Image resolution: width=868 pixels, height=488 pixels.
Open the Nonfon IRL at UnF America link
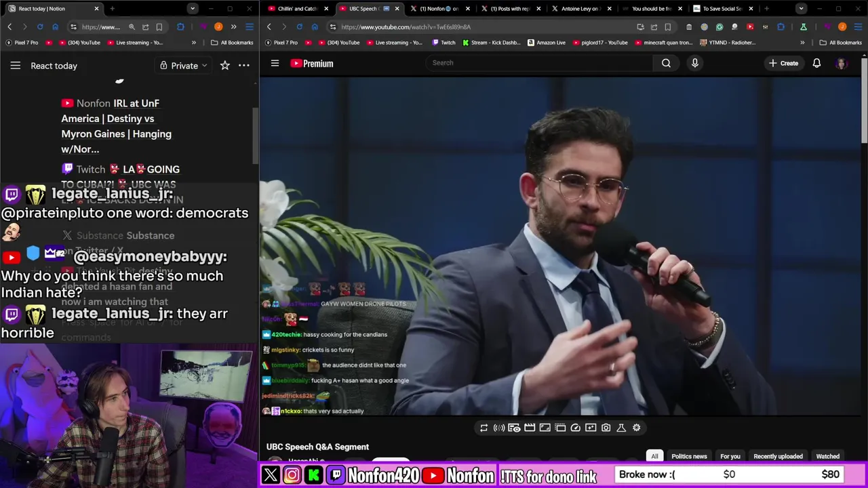(x=116, y=126)
